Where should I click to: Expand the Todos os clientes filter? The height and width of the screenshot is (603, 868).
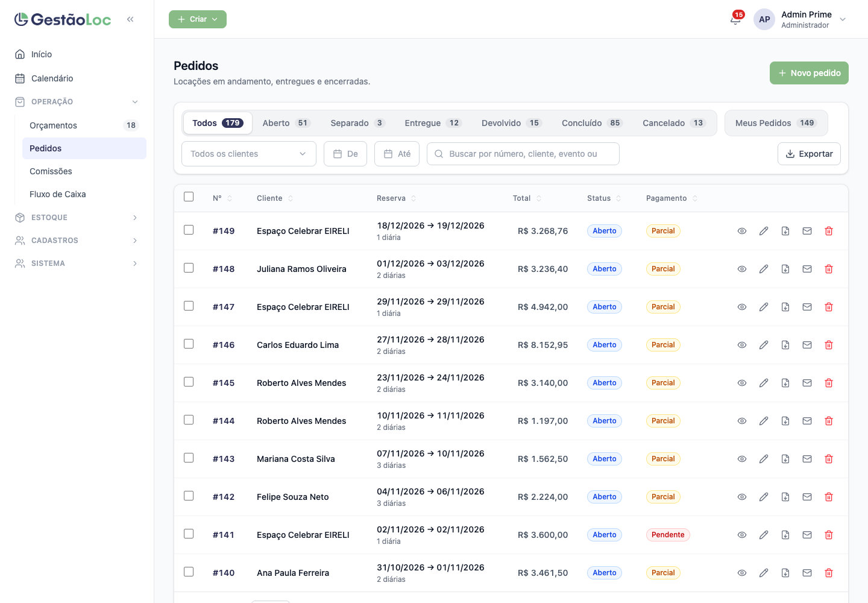[249, 154]
